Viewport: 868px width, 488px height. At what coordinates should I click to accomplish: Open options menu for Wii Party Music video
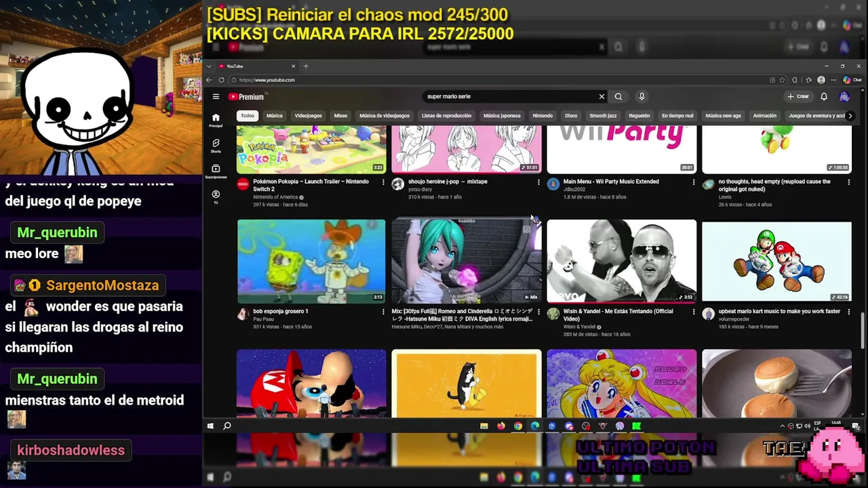693,182
